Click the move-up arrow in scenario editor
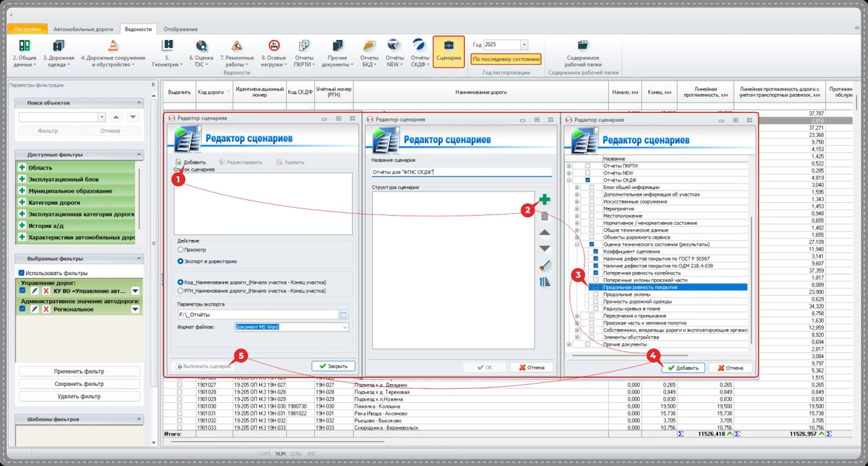Image resolution: width=868 pixels, height=466 pixels. pos(545,233)
